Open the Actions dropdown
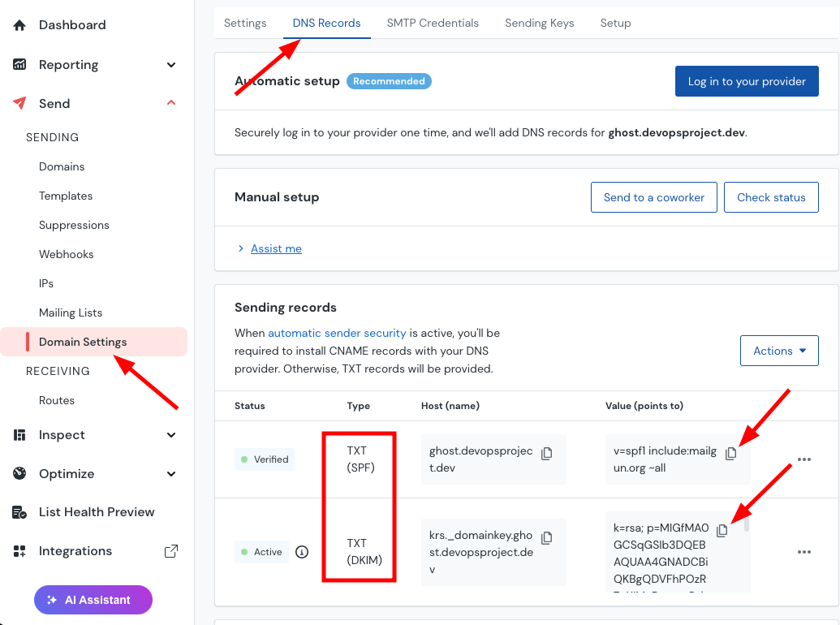 pyautogui.click(x=779, y=351)
